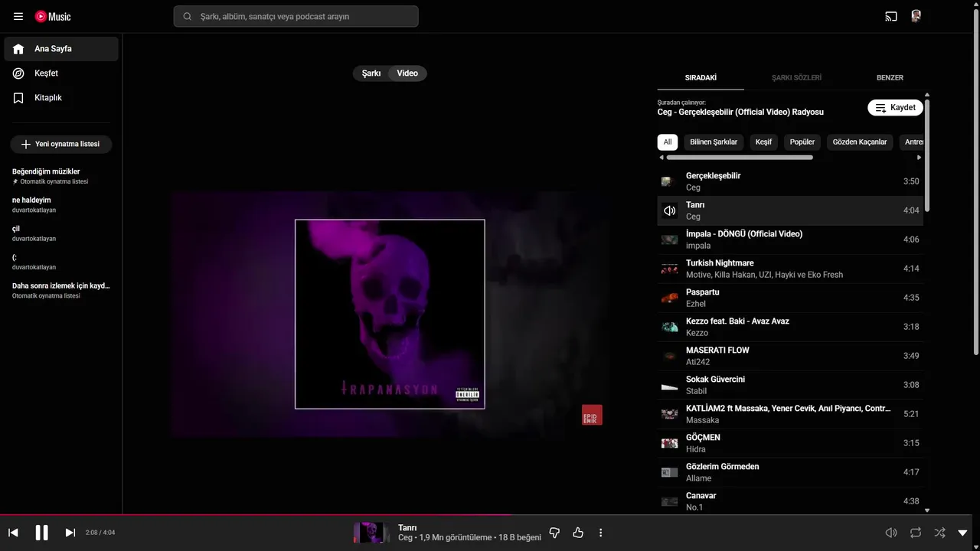Click the chips horizontal scrollbar
The image size is (980, 551).
(x=740, y=158)
